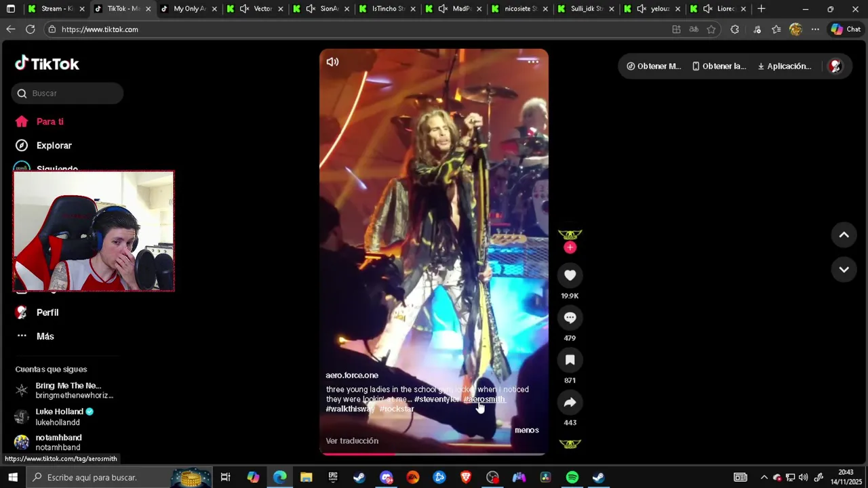Focus the Buscar search field
Viewport: 868px width, 488px height.
(x=67, y=94)
